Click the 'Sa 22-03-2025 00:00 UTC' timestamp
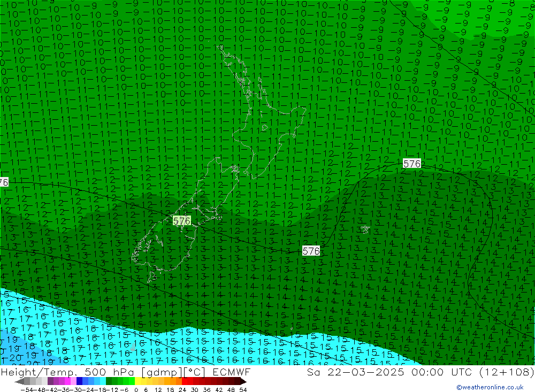Image resolution: width=535 pixels, height=392 pixels. [389, 372]
